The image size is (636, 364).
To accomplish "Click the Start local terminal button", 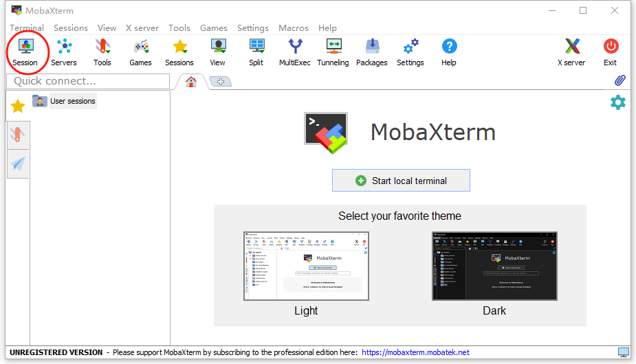I will click(x=401, y=181).
